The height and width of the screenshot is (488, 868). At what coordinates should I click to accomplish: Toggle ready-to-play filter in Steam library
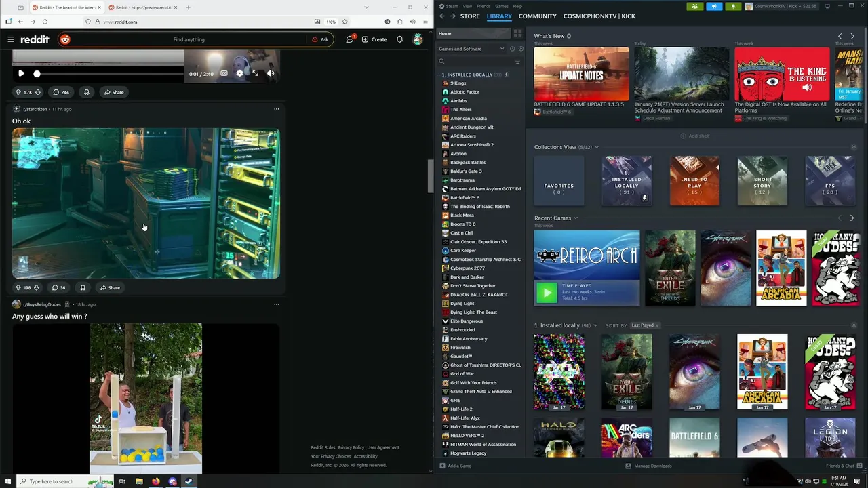[x=521, y=49]
